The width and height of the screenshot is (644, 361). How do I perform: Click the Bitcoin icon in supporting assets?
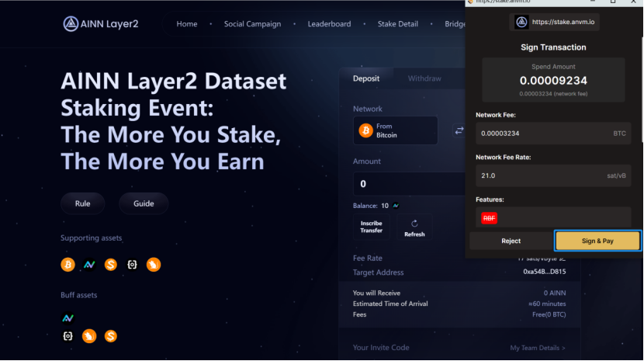click(x=68, y=265)
